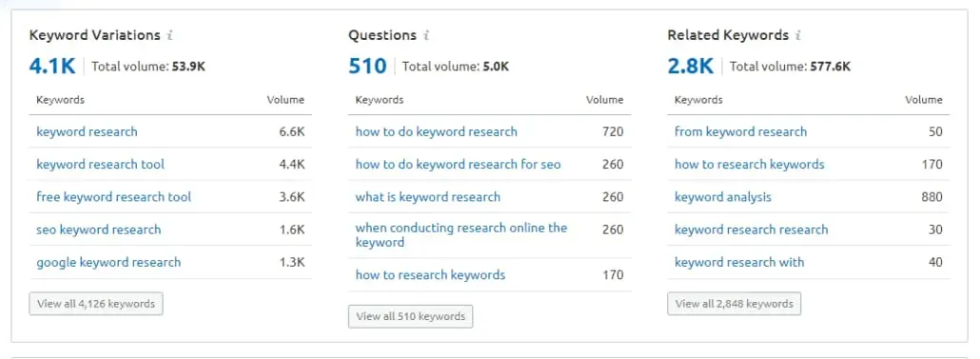Click the 2.8K related keywords count

pyautogui.click(x=691, y=67)
